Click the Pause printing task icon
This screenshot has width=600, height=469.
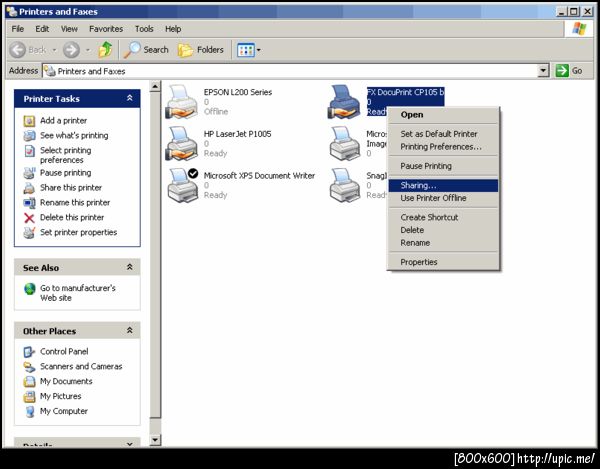[29, 173]
